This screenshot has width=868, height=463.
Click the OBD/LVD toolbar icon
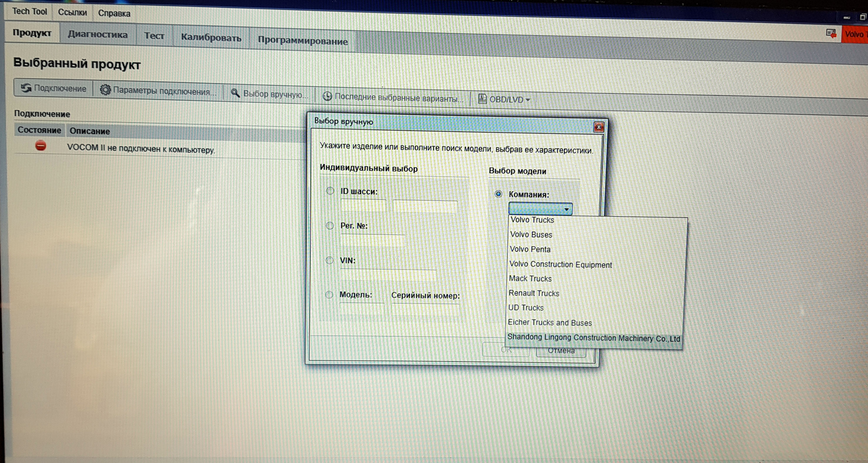(482, 99)
